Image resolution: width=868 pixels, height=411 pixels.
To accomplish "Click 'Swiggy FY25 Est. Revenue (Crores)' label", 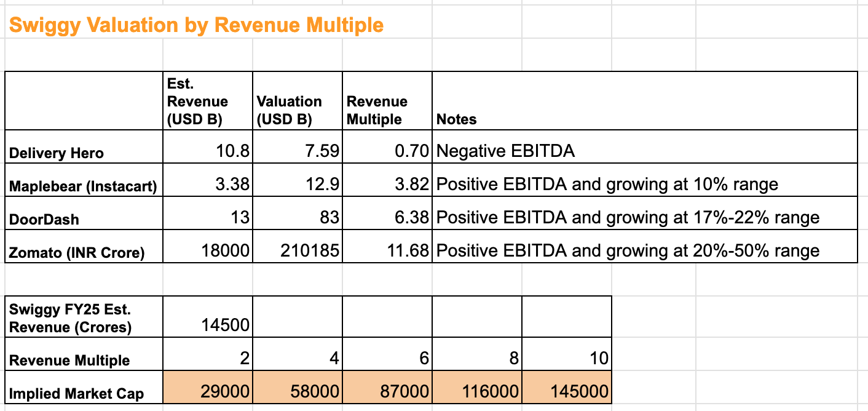I will [x=84, y=316].
